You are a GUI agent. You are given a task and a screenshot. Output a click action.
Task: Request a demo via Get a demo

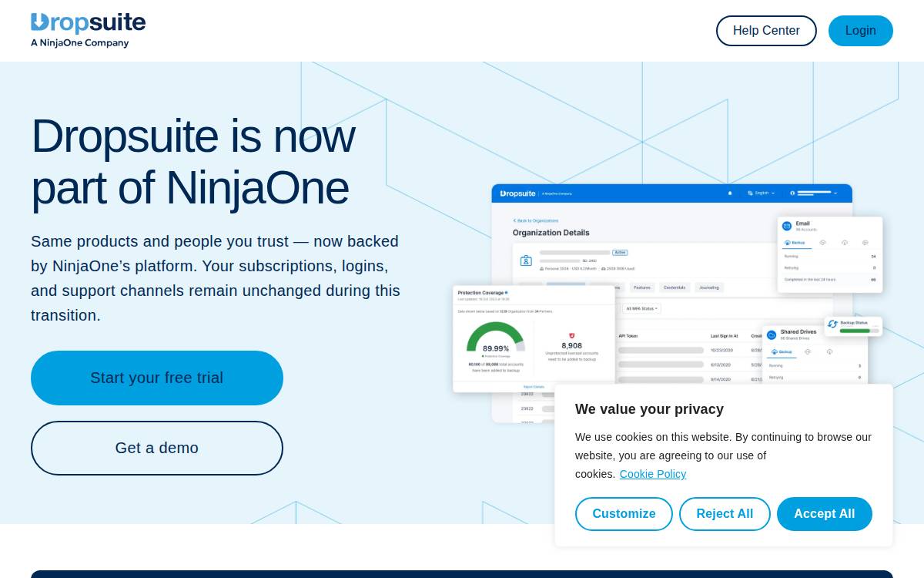(x=157, y=448)
